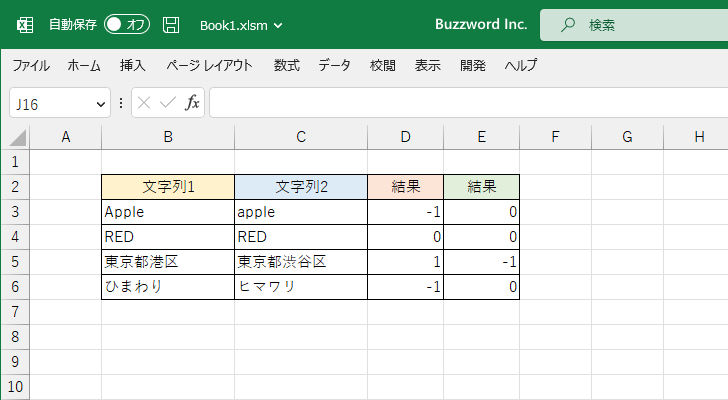The height and width of the screenshot is (400, 728).
Task: Select column B header
Action: pos(168,137)
